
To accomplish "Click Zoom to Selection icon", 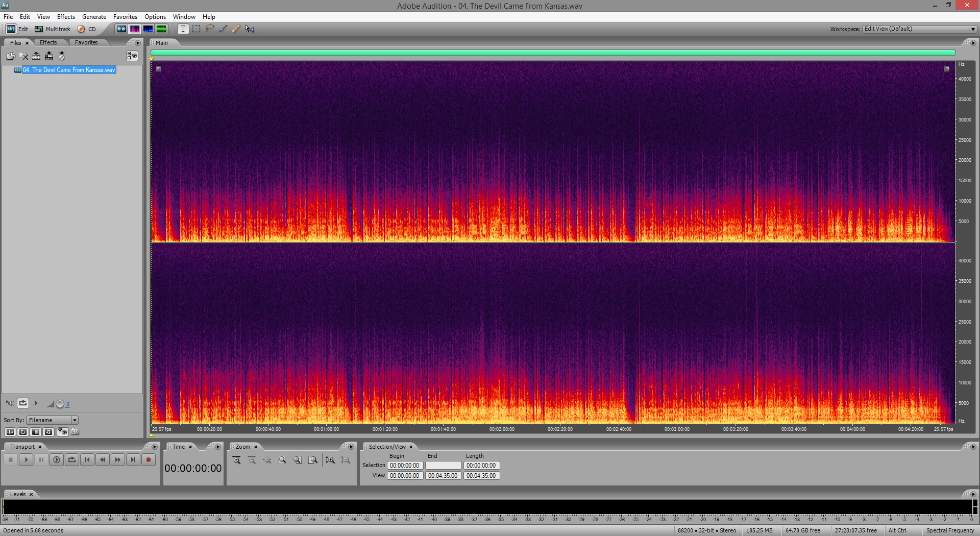I will click(x=282, y=460).
